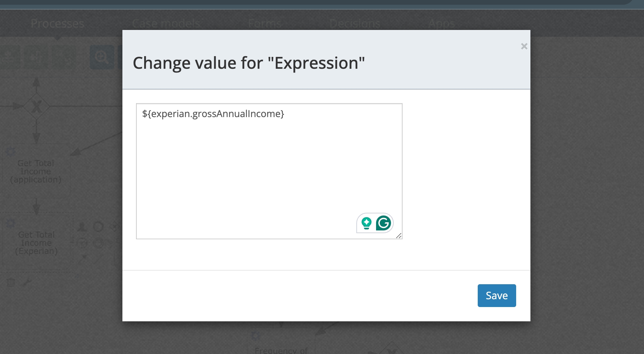This screenshot has width=644, height=354.
Task: Click the Get Total Income (application) gear icon
Action: 11,151
